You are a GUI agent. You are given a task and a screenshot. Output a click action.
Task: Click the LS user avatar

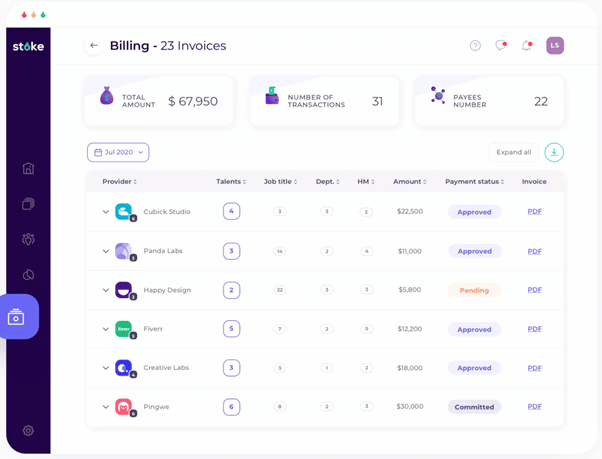click(555, 46)
